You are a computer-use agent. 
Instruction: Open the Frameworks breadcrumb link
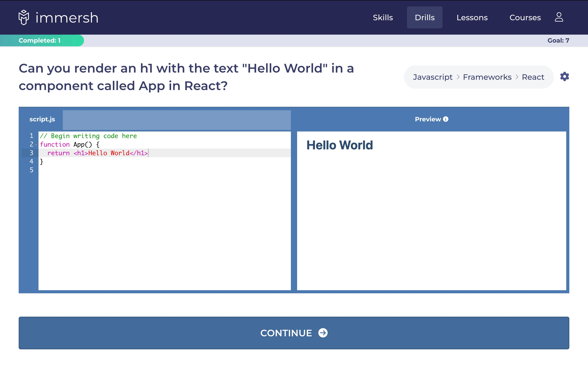487,77
